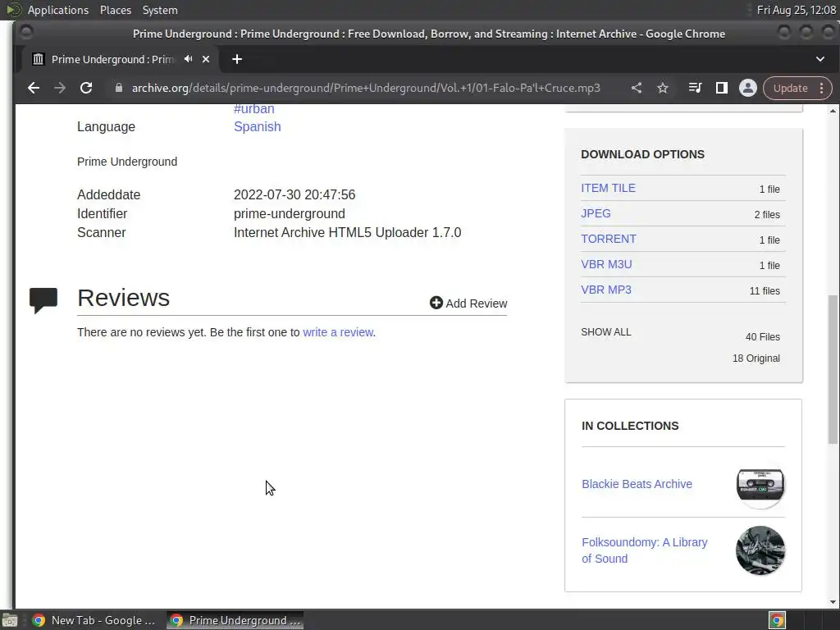Click the clock showing Fri Aug 25

point(796,10)
